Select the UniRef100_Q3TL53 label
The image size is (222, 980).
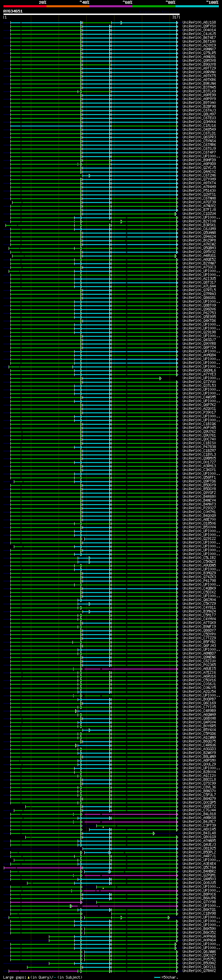tap(199, 386)
